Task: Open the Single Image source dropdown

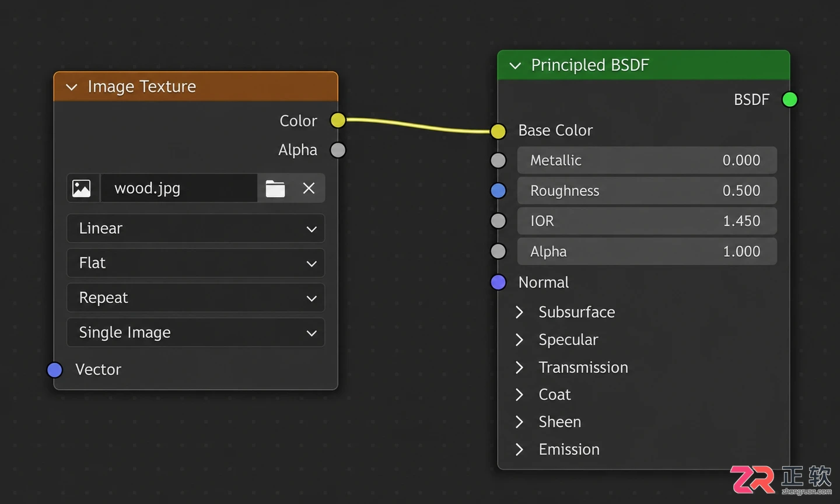Action: point(195,332)
